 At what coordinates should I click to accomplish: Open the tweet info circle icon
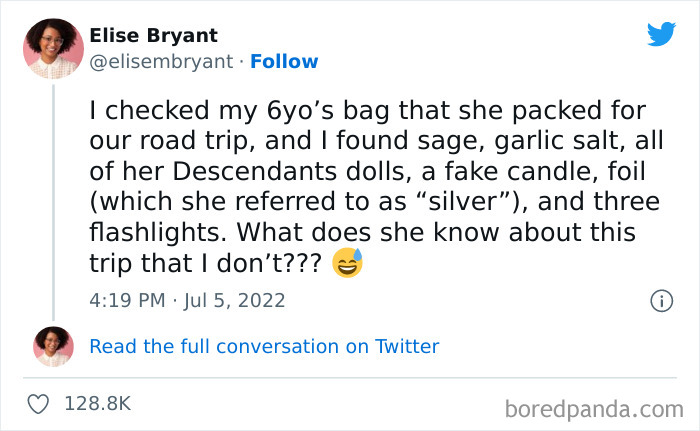click(x=660, y=300)
